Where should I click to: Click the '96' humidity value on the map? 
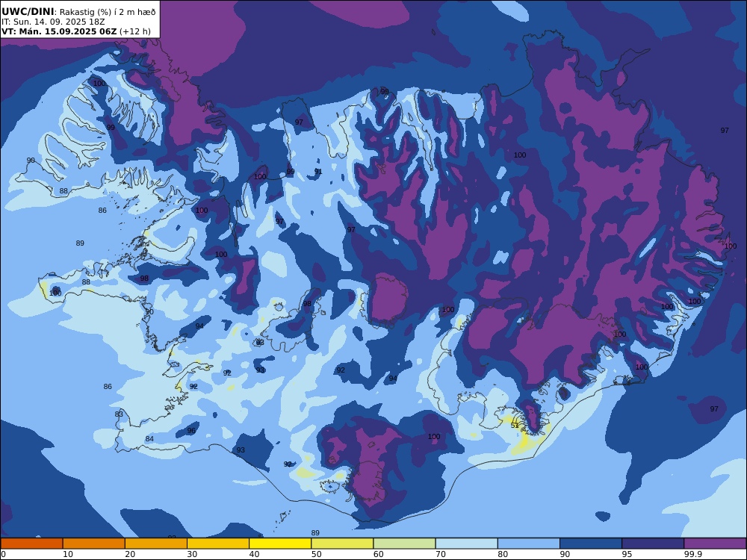pos(191,431)
